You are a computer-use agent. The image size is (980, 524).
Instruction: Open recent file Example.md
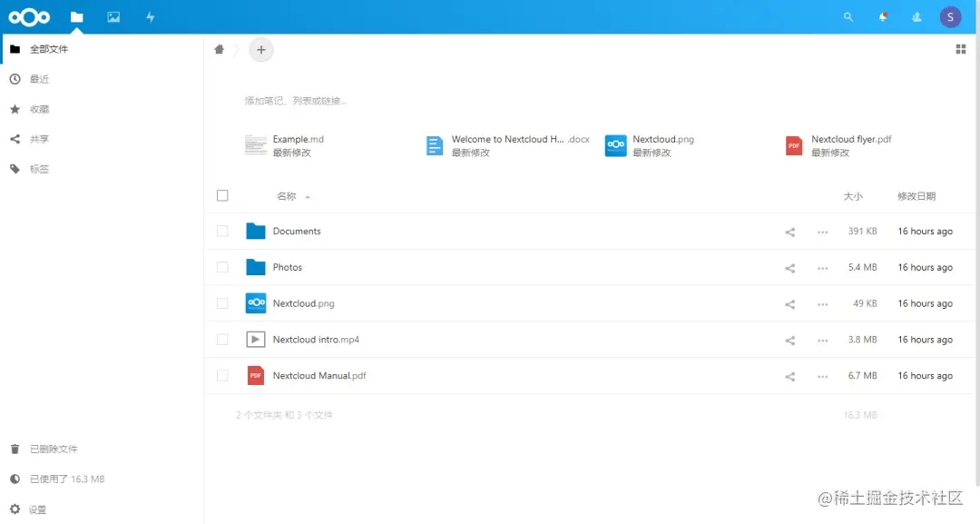[x=299, y=140]
